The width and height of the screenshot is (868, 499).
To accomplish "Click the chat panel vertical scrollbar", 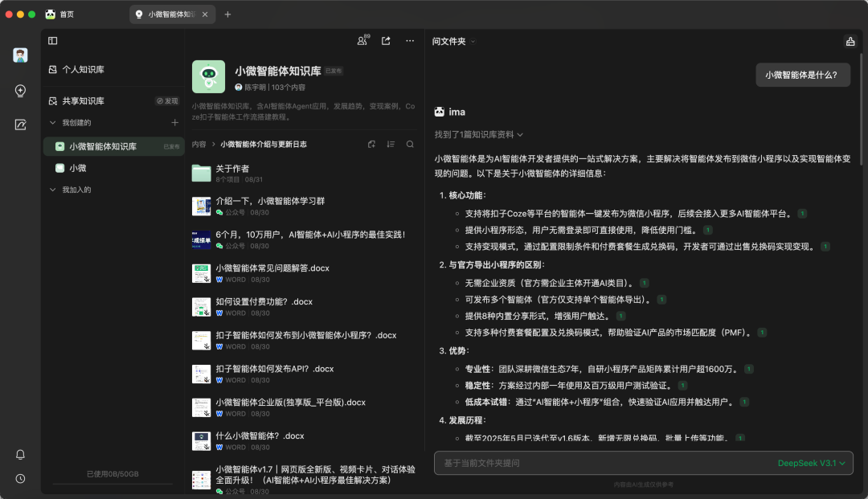I will (x=861, y=109).
